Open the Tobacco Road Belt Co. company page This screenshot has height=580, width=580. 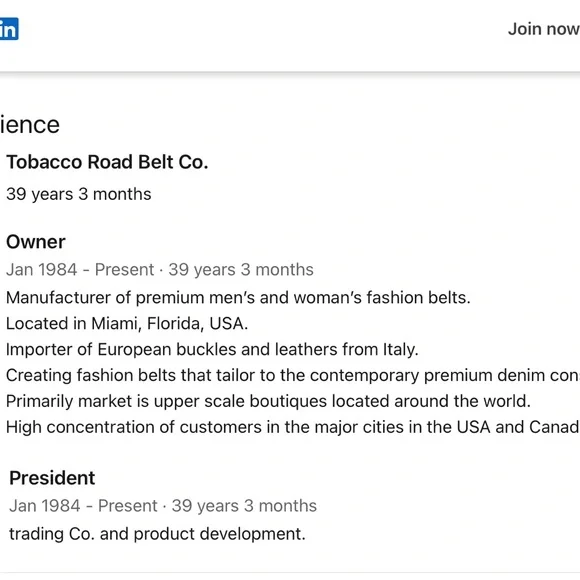pyautogui.click(x=107, y=162)
